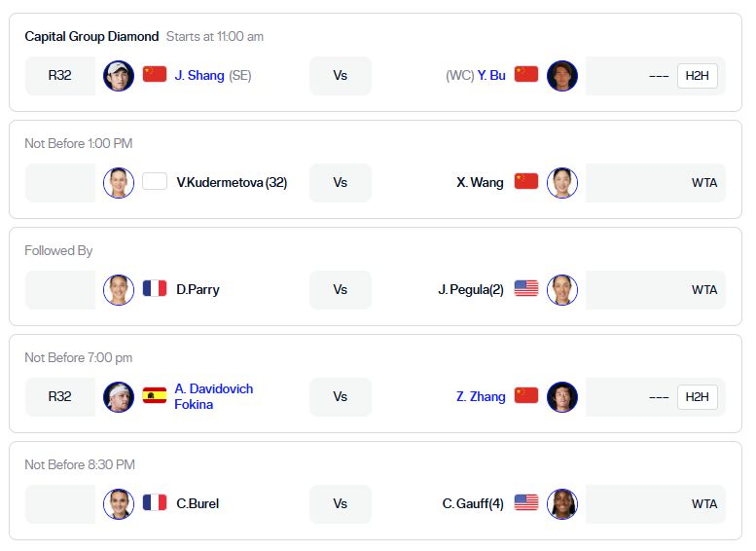756x551 pixels.
Task: Click the USA flag beside J.Pegula
Action: [x=526, y=289]
